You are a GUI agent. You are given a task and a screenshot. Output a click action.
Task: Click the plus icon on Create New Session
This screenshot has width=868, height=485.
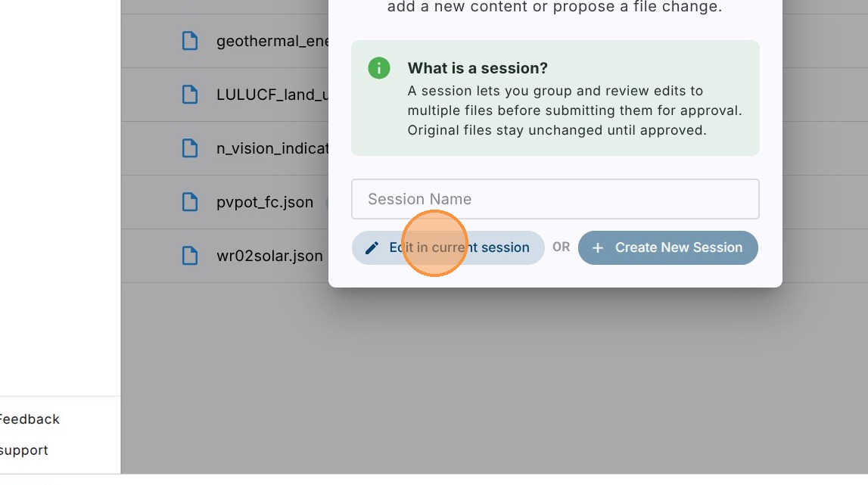[x=598, y=248]
